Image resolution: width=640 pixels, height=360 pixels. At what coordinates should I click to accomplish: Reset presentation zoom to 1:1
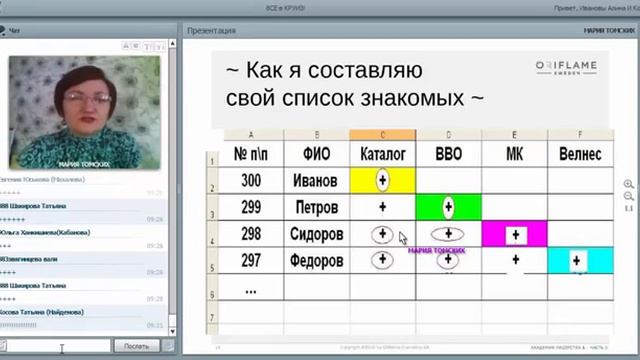629,209
